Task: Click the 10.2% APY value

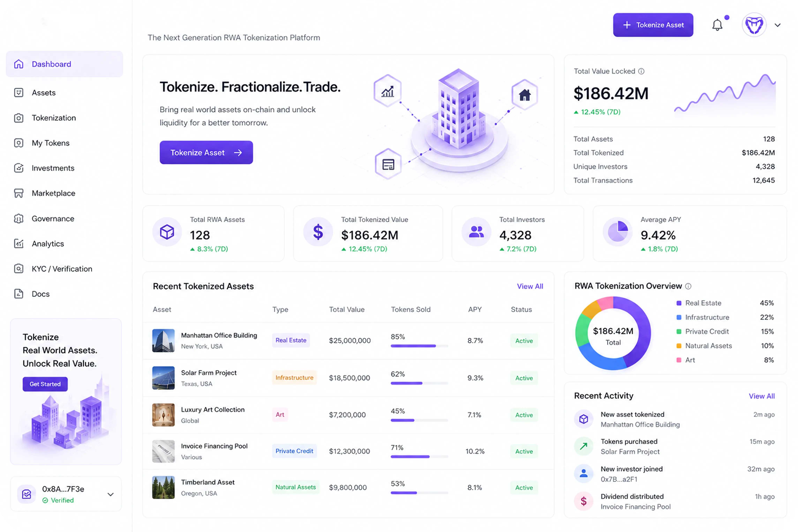Action: point(475,451)
